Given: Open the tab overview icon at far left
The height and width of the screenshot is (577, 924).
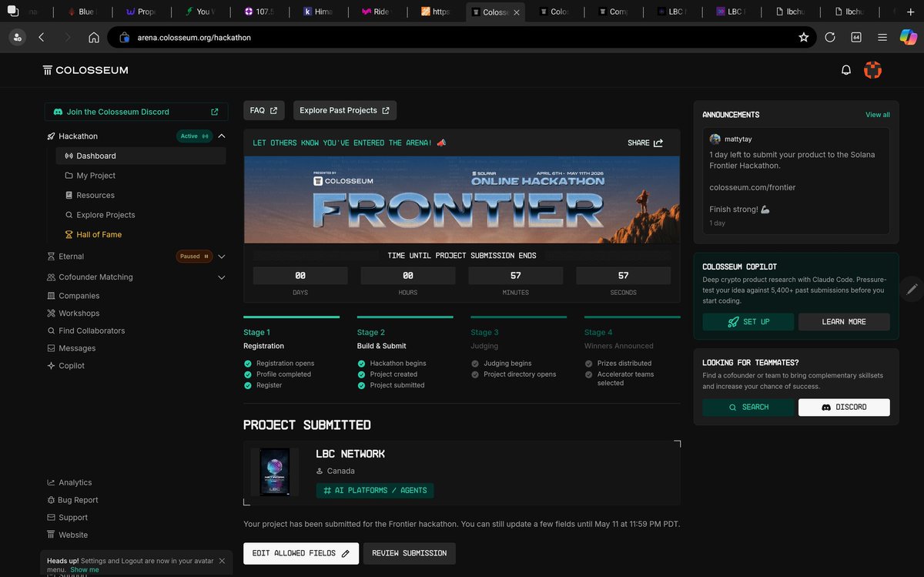Looking at the screenshot, I should [x=12, y=12].
